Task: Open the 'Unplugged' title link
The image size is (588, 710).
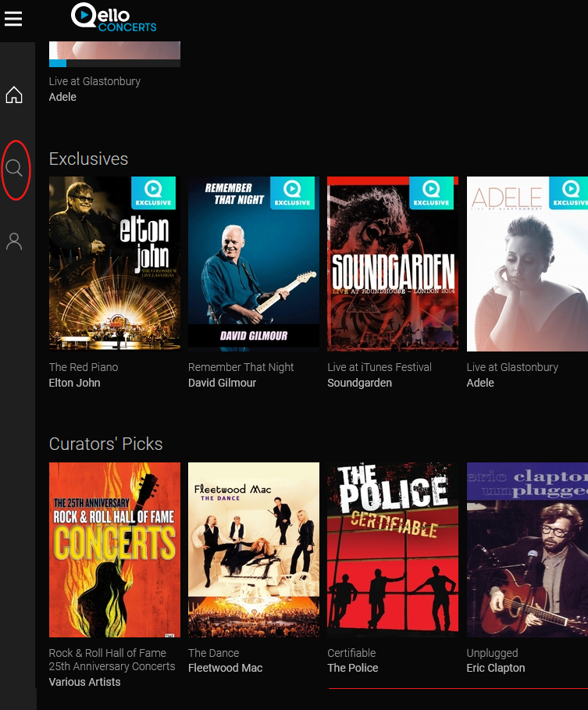Action: point(493,654)
